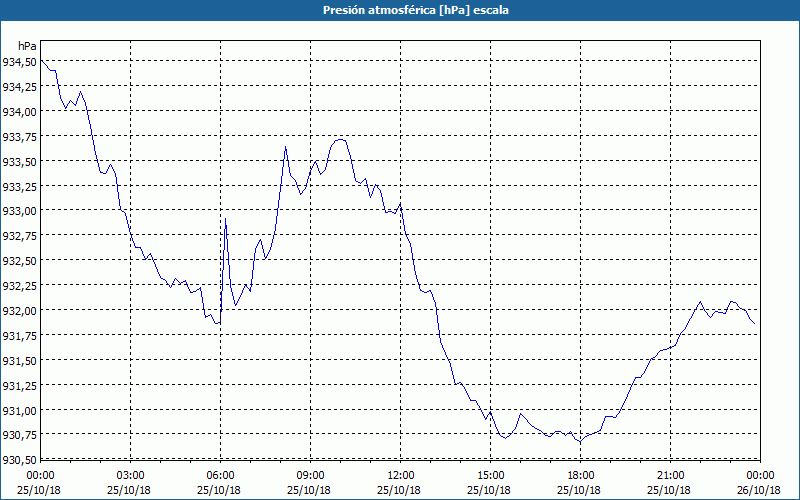Select the 932,75 y-axis value

tap(19, 236)
